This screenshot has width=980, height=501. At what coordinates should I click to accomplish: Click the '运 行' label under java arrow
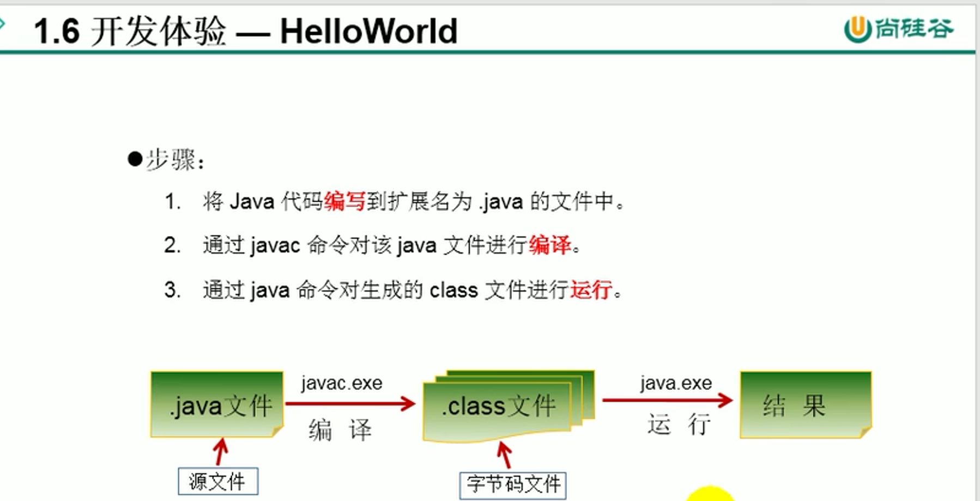(x=679, y=424)
